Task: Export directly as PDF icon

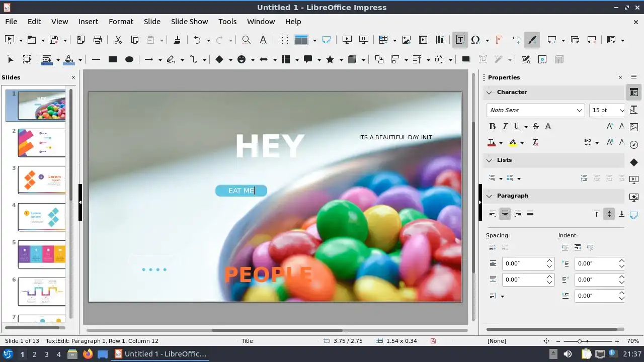Action: click(x=81, y=40)
